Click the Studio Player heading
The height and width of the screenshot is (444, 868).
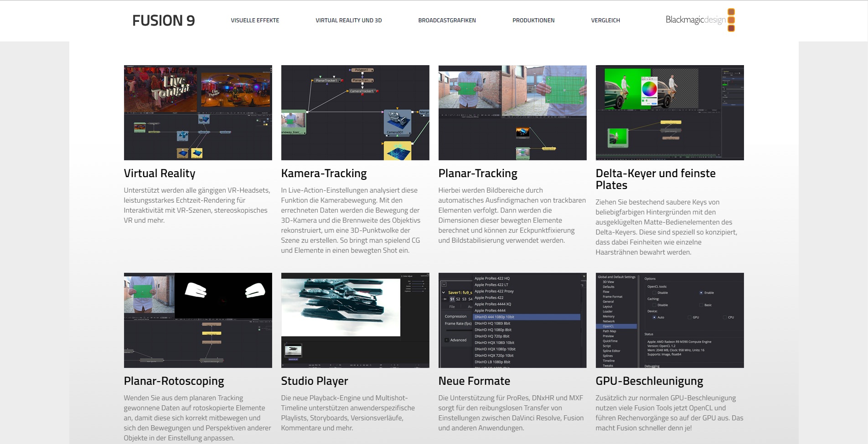pos(315,381)
